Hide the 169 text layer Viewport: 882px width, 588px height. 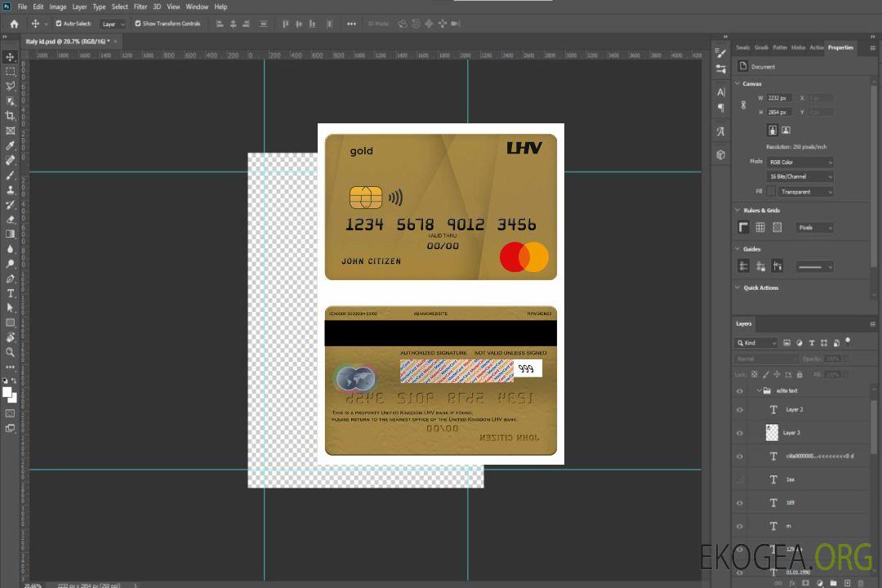[740, 503]
